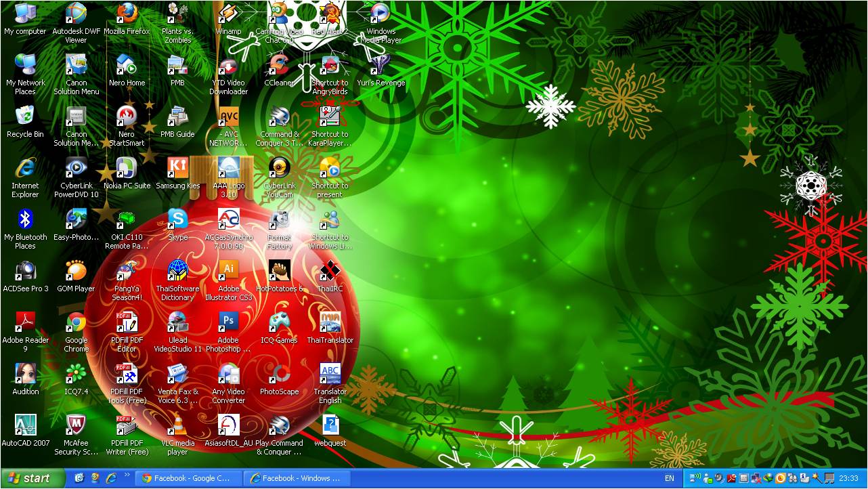This screenshot has width=868, height=489.
Task: Click Internet Explorer quick launch icon
Action: [111, 478]
